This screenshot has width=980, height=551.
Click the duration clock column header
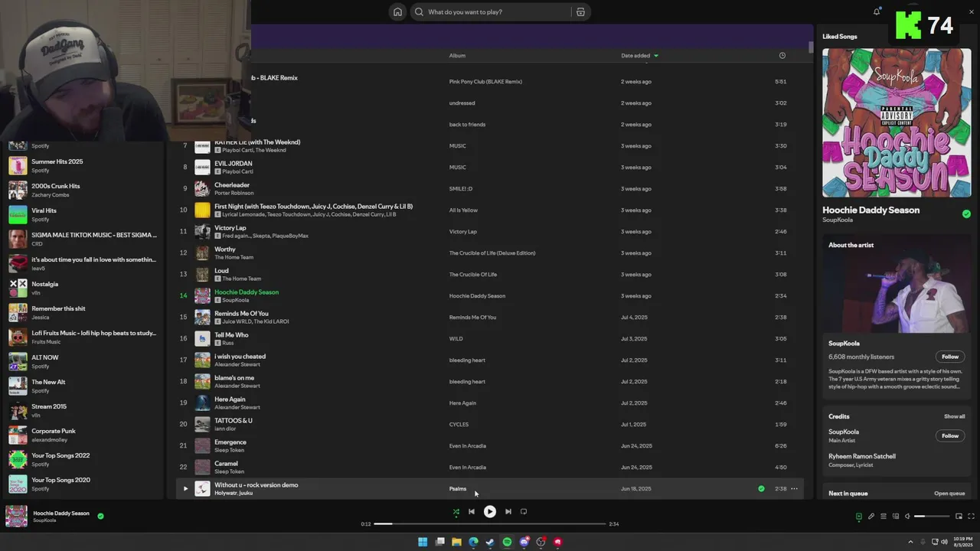(782, 55)
